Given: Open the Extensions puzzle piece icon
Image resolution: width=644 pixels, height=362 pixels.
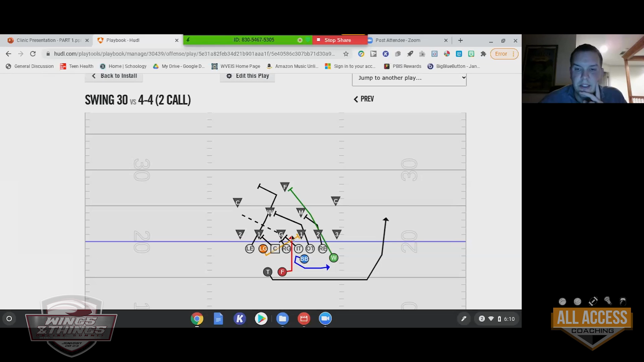Looking at the screenshot, I should click(x=483, y=54).
